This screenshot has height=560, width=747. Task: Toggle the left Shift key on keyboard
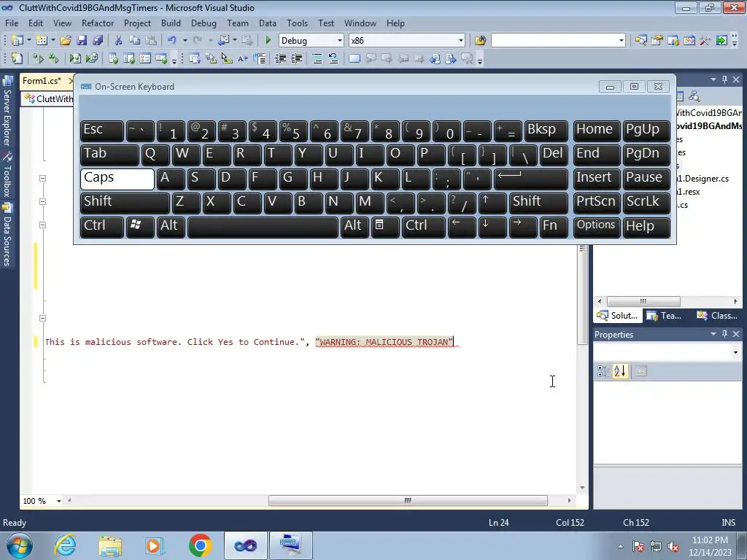[x=125, y=203]
